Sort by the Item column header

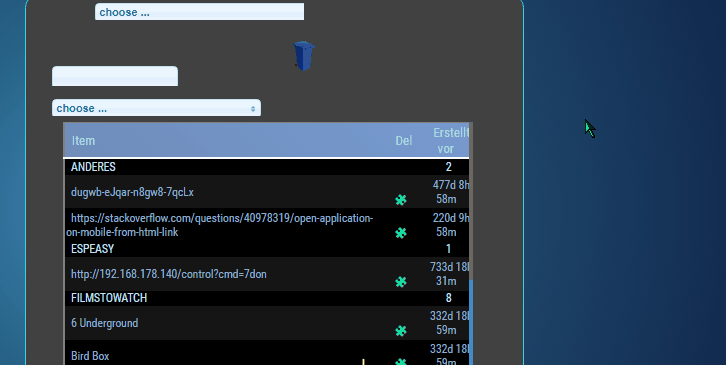(83, 140)
